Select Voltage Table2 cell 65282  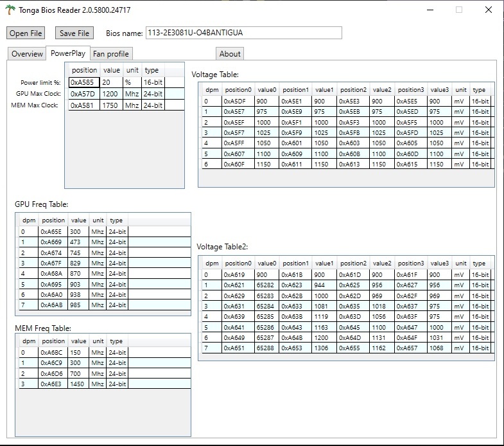click(x=267, y=285)
